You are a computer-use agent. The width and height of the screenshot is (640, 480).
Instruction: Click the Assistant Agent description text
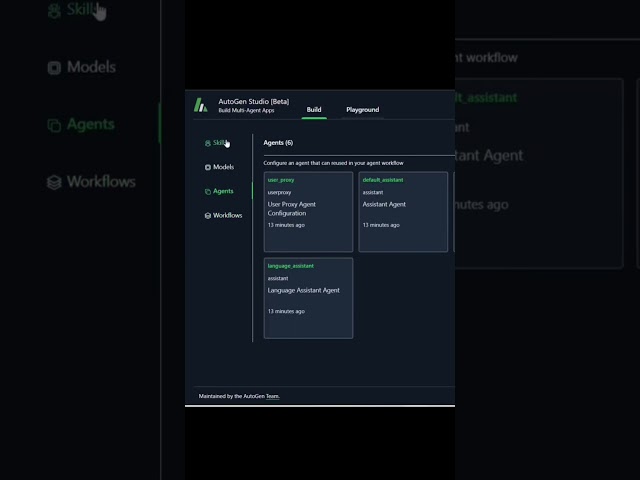[x=384, y=204]
